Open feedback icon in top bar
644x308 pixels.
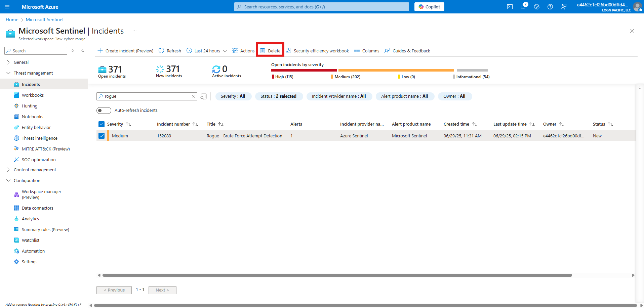[564, 7]
